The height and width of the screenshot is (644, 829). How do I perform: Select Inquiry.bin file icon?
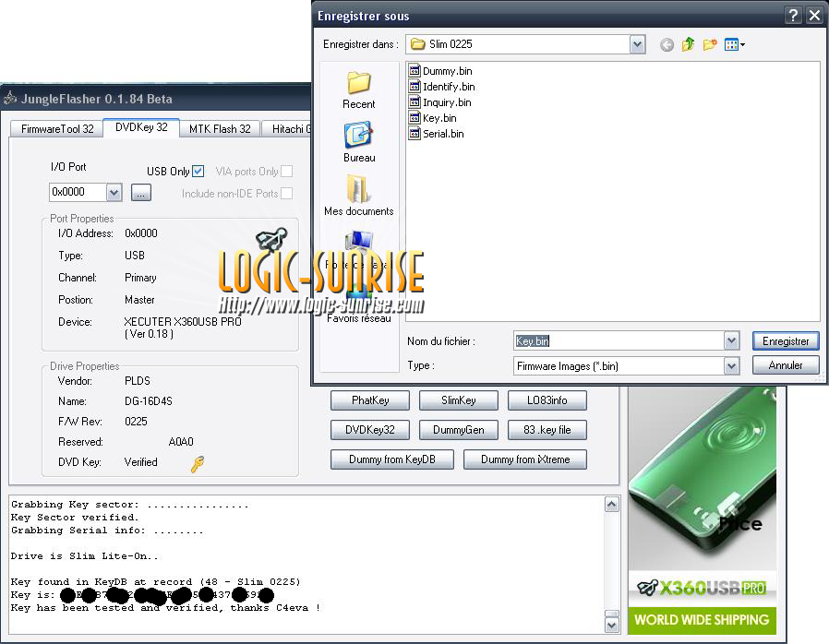(x=415, y=102)
